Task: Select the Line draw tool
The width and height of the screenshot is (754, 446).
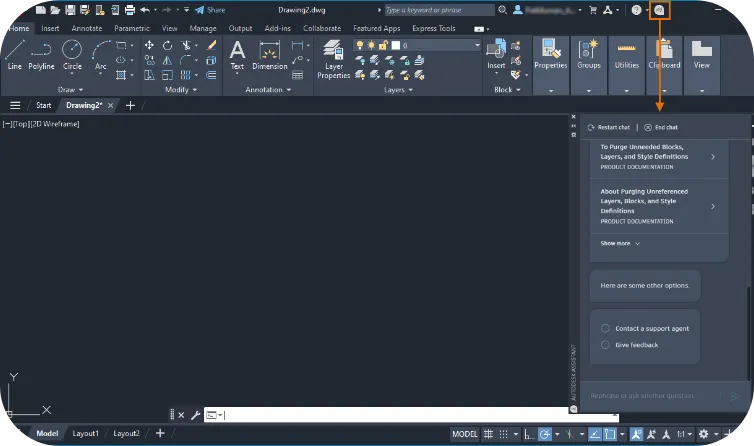Action: (14, 54)
